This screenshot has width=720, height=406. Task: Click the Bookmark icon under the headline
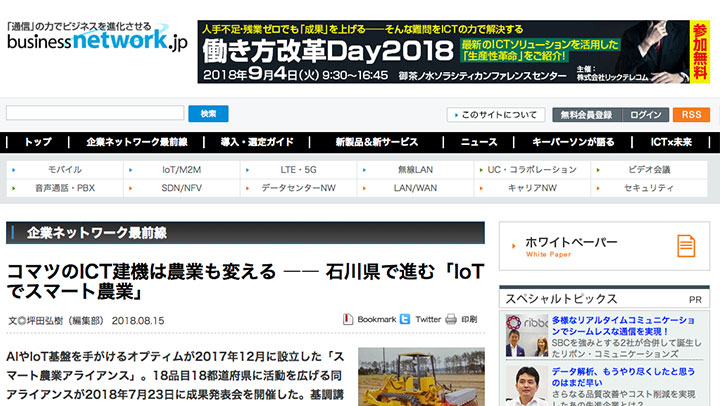(x=348, y=319)
